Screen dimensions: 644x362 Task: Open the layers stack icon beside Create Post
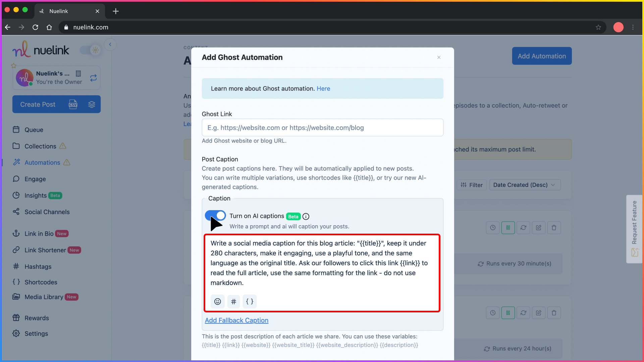pyautogui.click(x=92, y=104)
